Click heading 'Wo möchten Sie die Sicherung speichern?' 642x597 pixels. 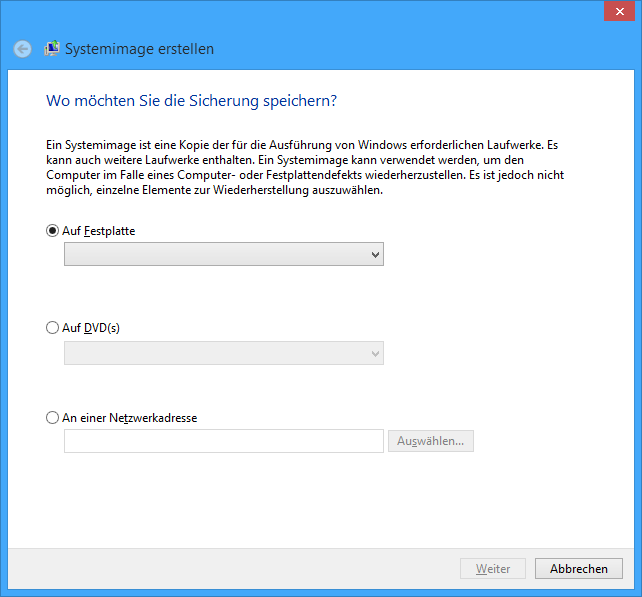click(x=191, y=101)
